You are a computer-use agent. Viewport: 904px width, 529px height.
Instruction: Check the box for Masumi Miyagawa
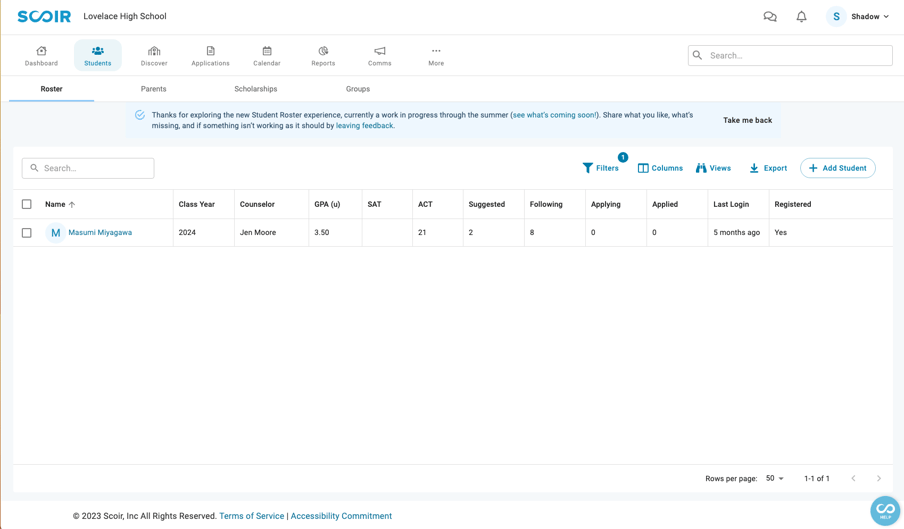click(27, 233)
